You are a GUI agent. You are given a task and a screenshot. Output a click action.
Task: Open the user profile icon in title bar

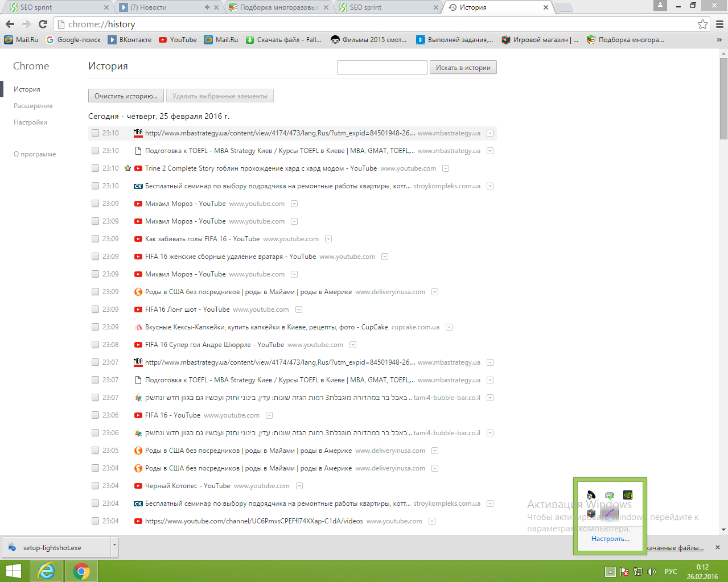point(660,5)
